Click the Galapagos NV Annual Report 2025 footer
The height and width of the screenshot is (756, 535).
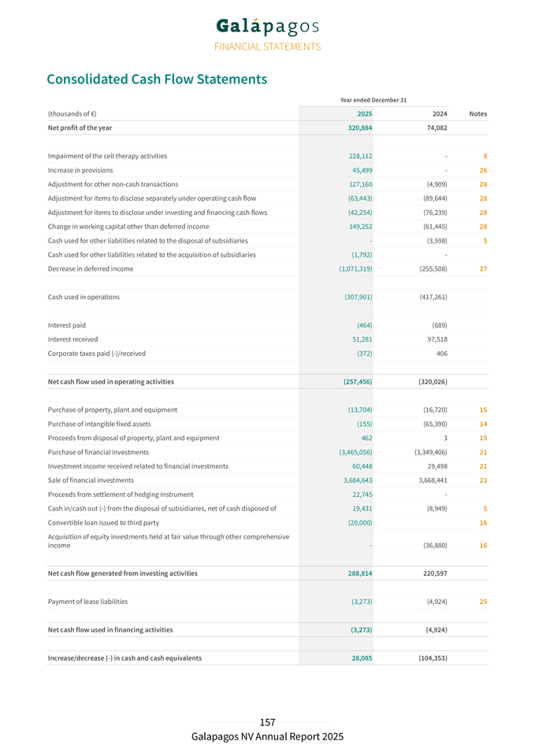coord(267,737)
